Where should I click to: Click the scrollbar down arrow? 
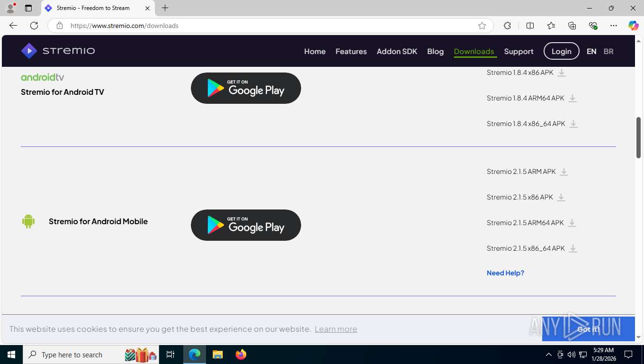(638, 337)
